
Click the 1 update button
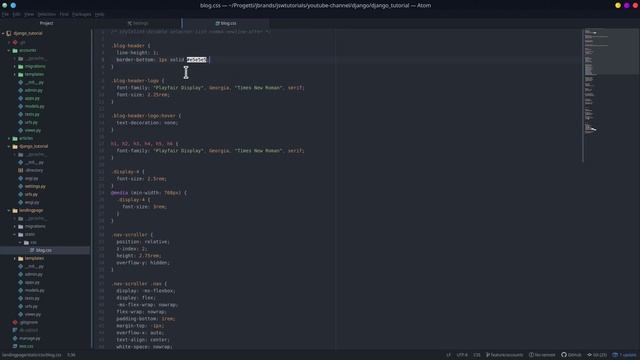click(x=624, y=355)
